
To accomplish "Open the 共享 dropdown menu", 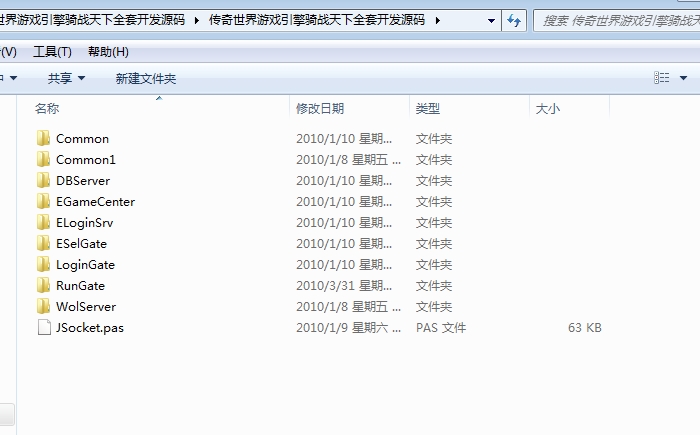I will [66, 78].
